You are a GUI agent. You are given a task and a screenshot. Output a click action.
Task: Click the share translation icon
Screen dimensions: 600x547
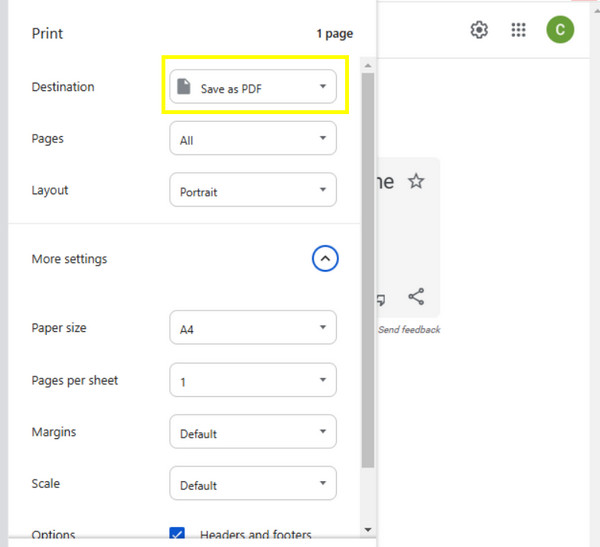pos(416,297)
